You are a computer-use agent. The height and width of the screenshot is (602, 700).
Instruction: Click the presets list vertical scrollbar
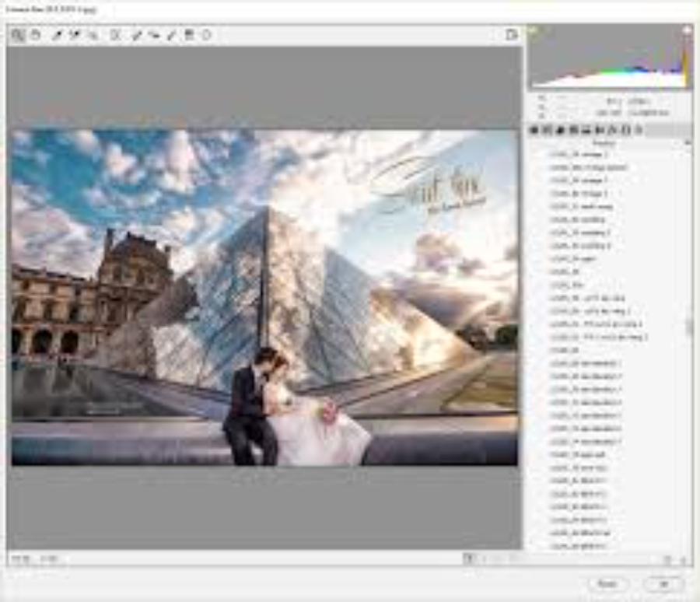pyautogui.click(x=688, y=327)
